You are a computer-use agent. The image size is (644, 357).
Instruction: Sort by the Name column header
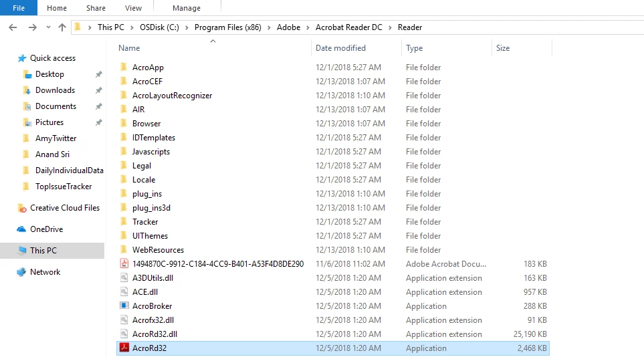click(x=129, y=48)
